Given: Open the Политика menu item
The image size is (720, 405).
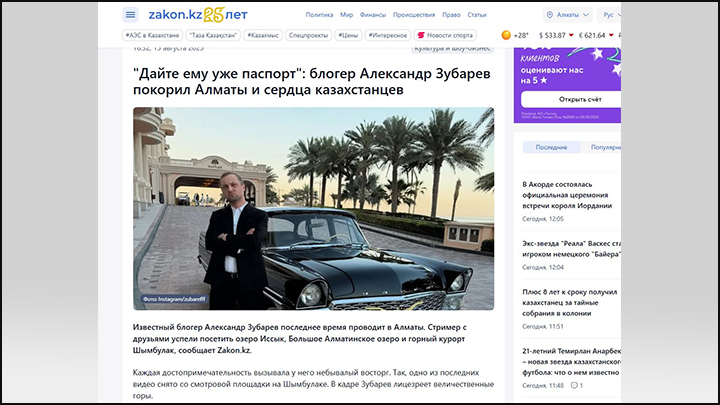Looking at the screenshot, I should coord(319,15).
